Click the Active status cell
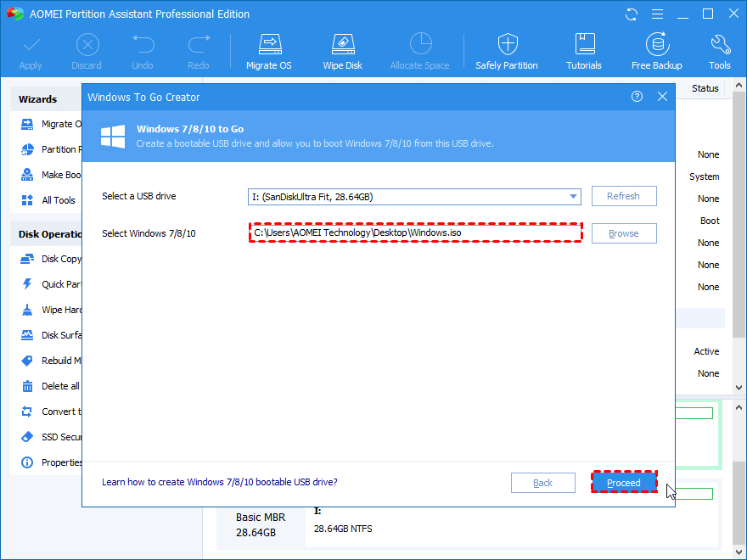Viewport: 747px width, 560px height. pos(706,351)
